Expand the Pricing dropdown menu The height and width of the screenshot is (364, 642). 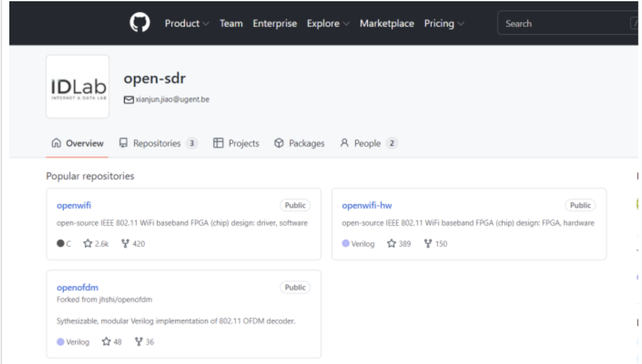[x=444, y=23]
